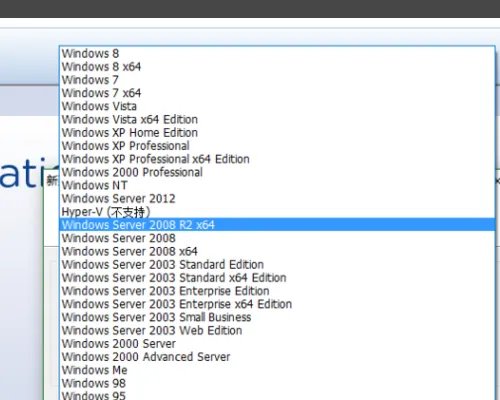Click highlighted Windows Server 2008 R2 x64
The image size is (500, 400).
coord(277,225)
